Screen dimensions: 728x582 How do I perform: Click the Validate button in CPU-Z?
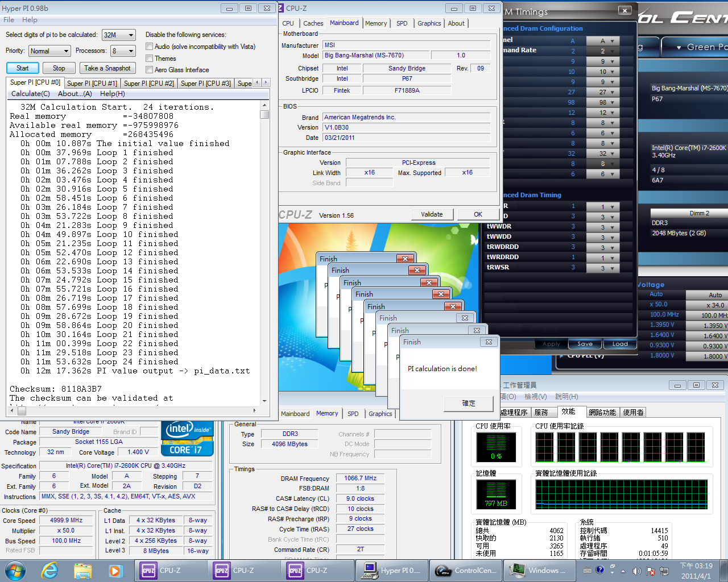(432, 214)
